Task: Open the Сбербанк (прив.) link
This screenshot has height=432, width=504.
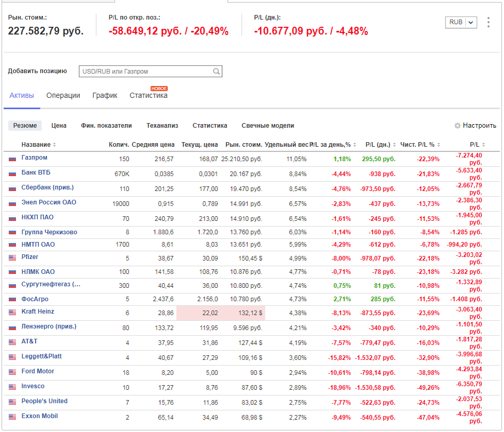Action: coord(47,187)
